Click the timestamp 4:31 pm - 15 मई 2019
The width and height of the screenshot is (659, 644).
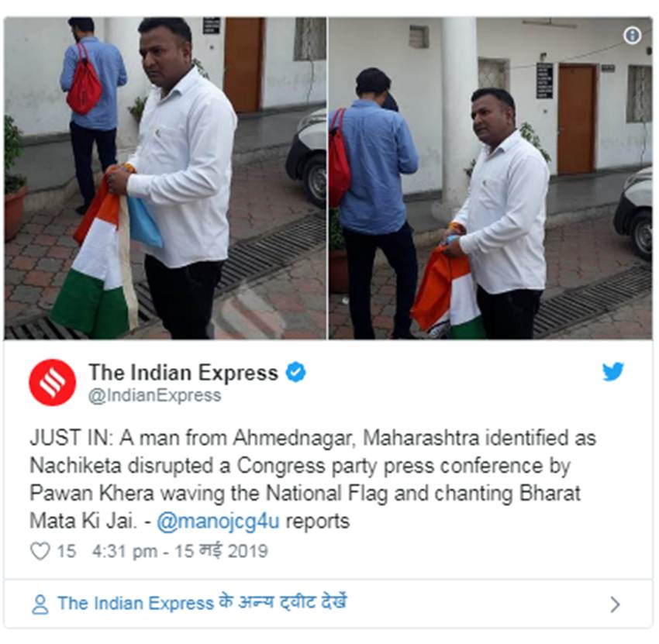[x=180, y=551]
